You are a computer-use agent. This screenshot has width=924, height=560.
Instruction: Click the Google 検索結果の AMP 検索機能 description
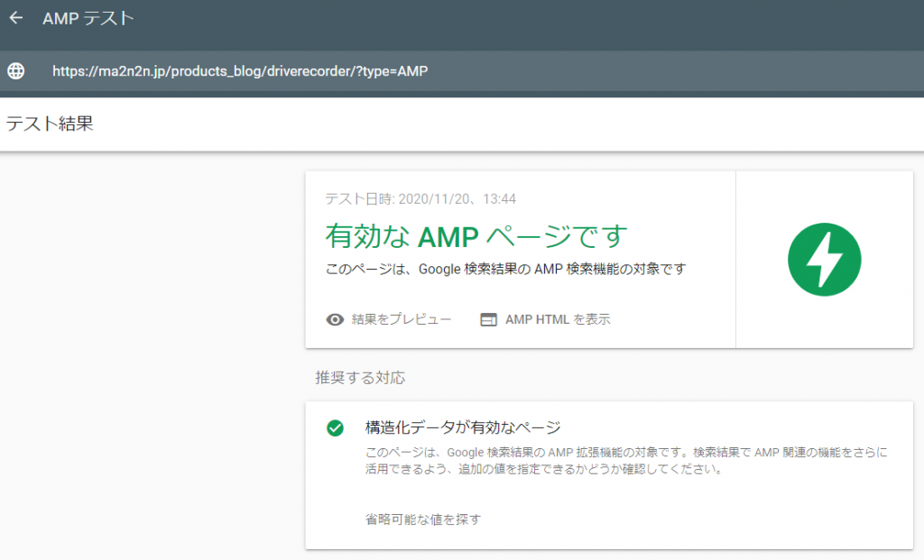pos(505,269)
